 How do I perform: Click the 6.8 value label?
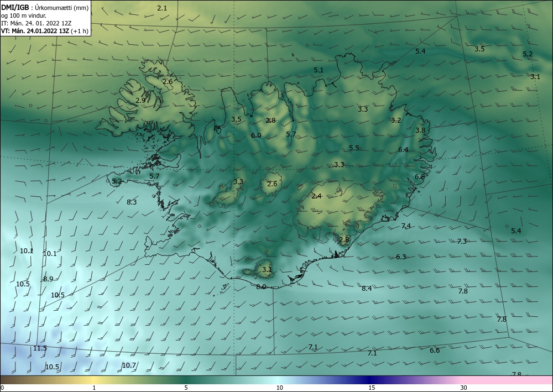(x=420, y=176)
